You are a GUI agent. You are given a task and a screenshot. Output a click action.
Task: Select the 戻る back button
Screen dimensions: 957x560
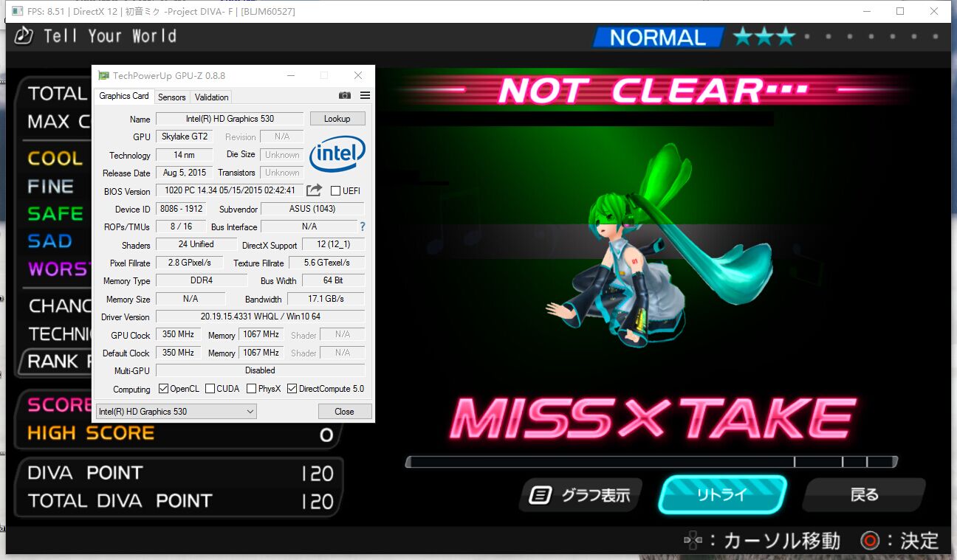(864, 494)
